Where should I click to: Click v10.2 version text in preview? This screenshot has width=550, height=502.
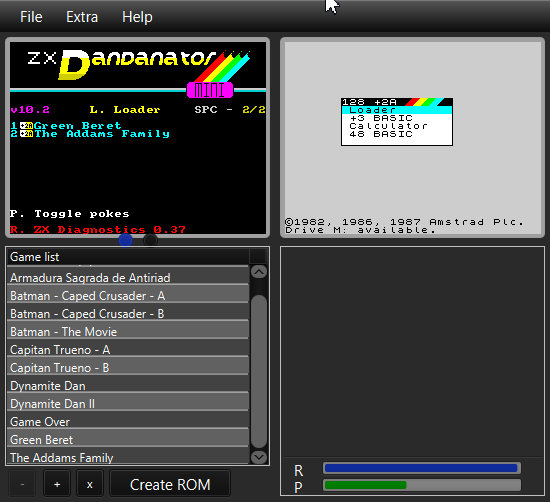pos(30,110)
